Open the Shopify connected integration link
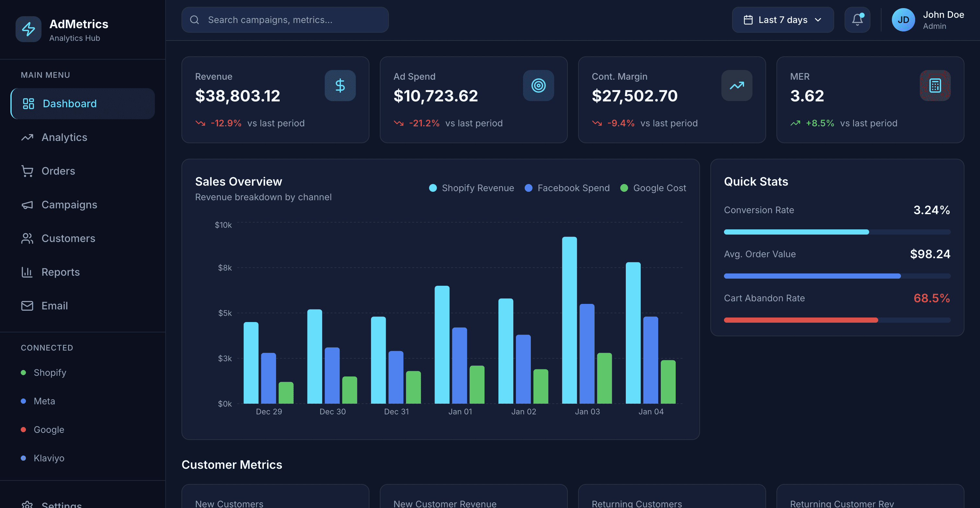The height and width of the screenshot is (508, 980). tap(50, 373)
